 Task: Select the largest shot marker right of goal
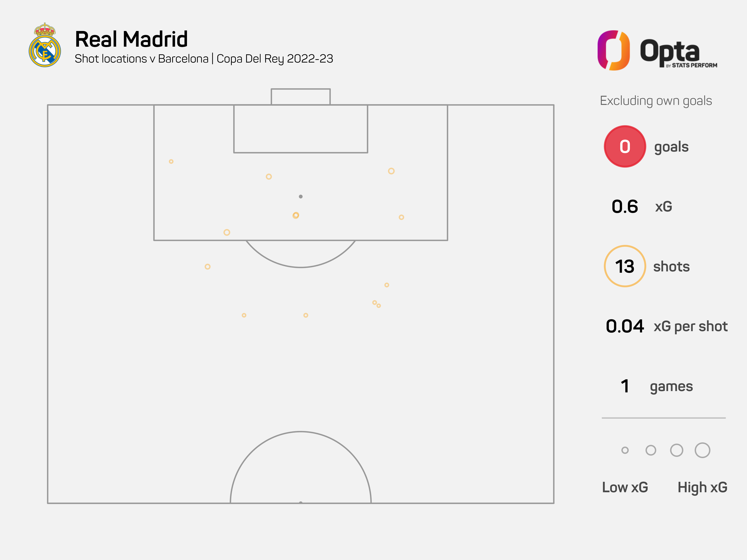point(391,171)
